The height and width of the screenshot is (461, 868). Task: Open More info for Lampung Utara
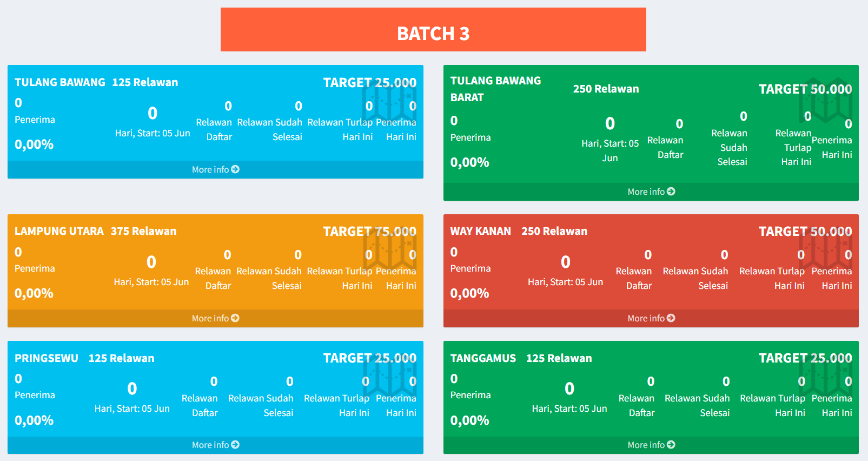(x=215, y=318)
